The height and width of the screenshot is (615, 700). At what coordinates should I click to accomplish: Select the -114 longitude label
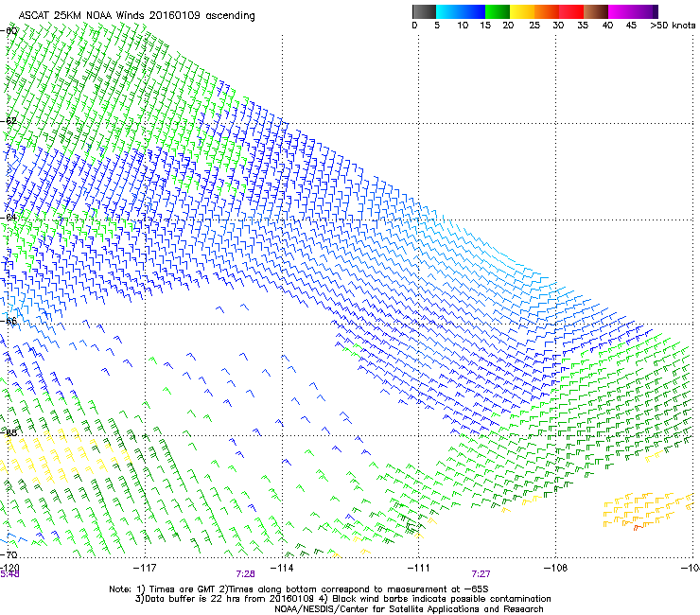click(x=282, y=568)
